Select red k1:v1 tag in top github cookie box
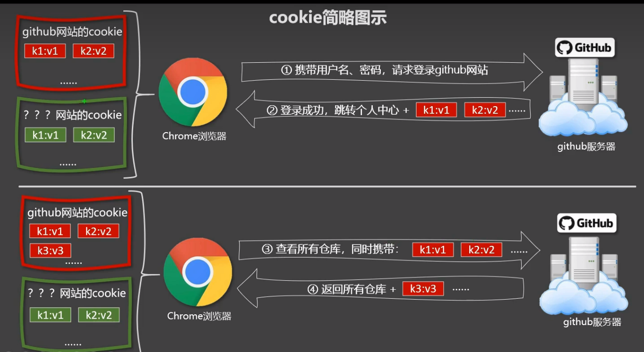The height and width of the screenshot is (352, 644). point(45,51)
